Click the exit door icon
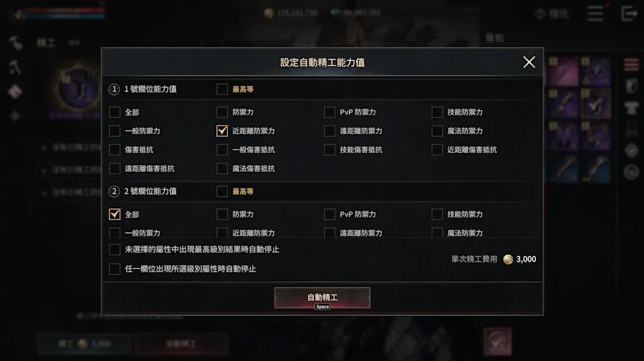 click(x=629, y=13)
